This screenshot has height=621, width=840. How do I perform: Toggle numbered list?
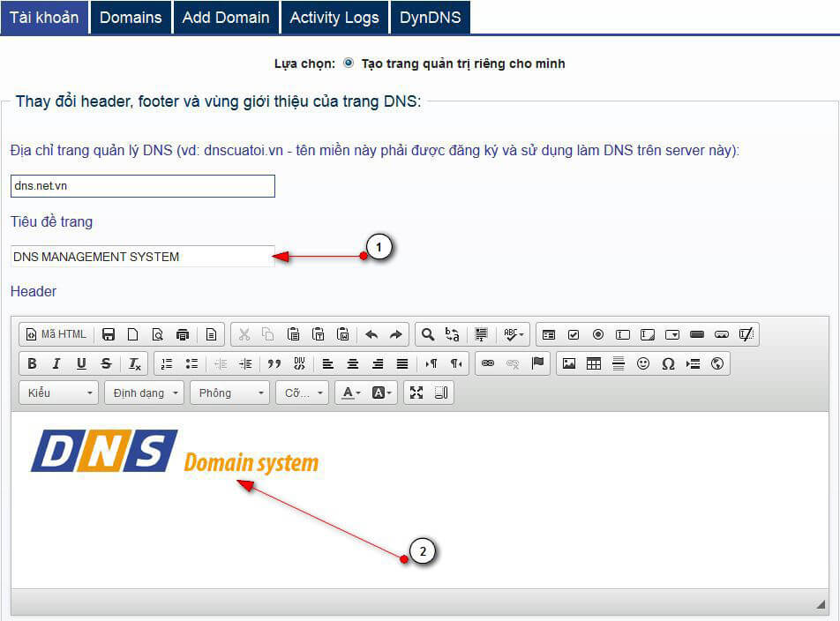coord(167,364)
